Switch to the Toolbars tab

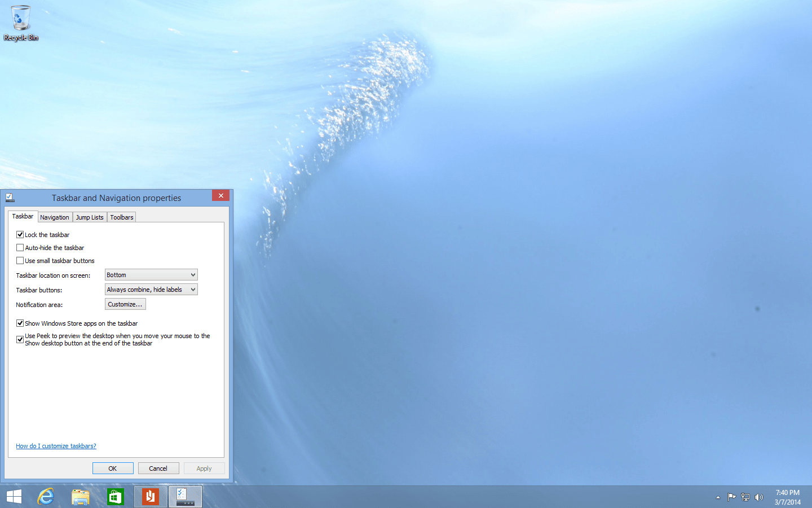point(122,217)
